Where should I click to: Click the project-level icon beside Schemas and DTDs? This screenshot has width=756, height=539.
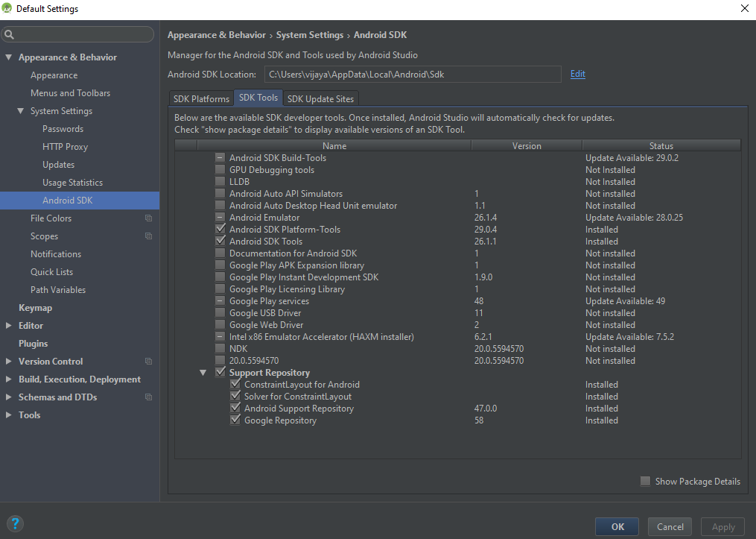coord(148,397)
